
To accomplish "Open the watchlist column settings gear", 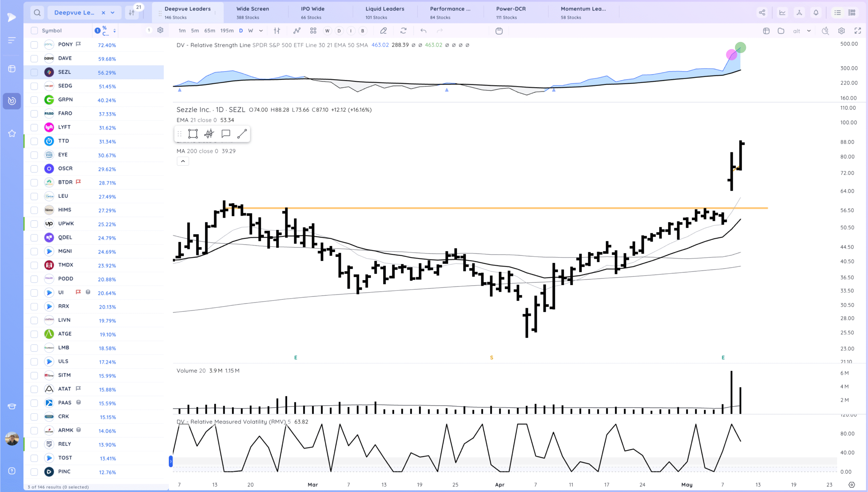I will tap(160, 31).
